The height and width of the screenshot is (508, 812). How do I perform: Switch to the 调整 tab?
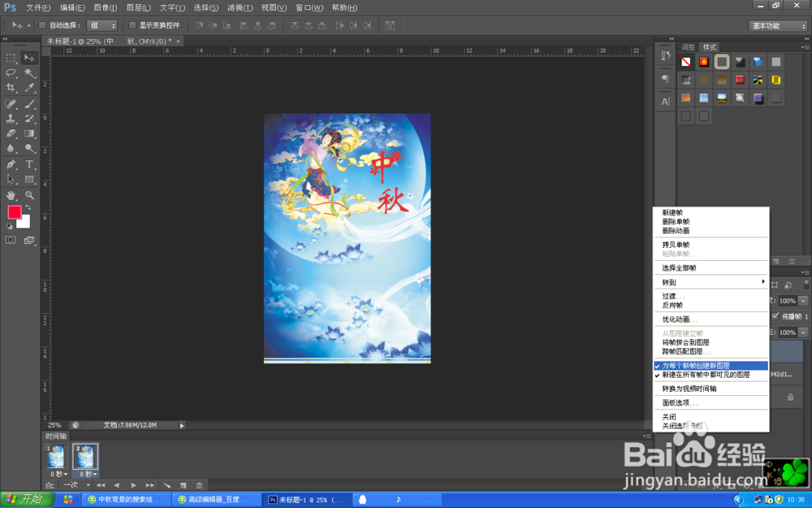(x=689, y=47)
